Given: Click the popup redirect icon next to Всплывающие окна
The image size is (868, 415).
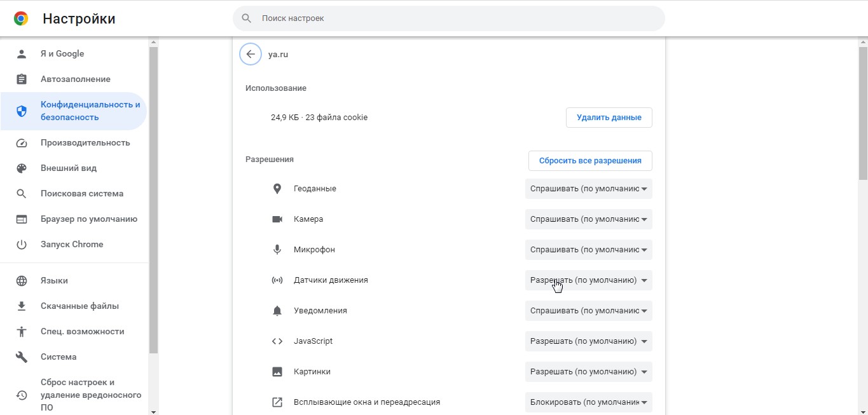Looking at the screenshot, I should click(x=277, y=402).
